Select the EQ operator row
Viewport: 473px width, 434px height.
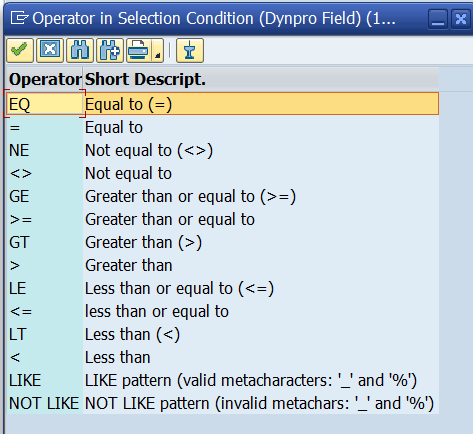point(222,104)
